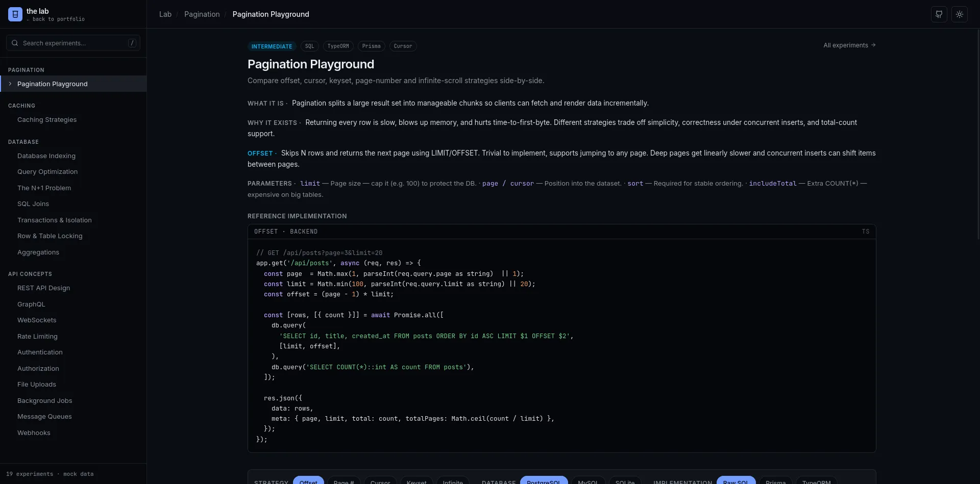Image resolution: width=980 pixels, height=484 pixels.
Task: Click the slash shortcut key badge
Action: pyautogui.click(x=132, y=43)
